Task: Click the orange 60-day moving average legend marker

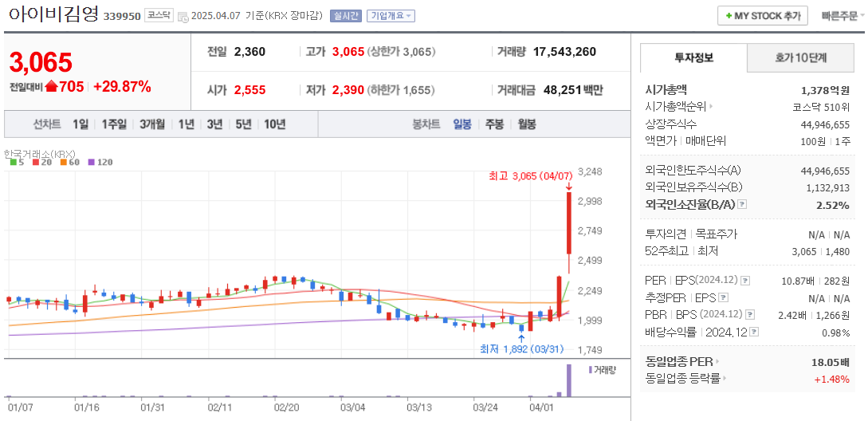Action: (x=63, y=163)
